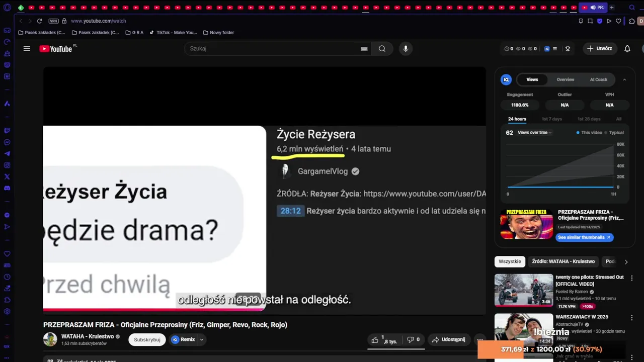Open the heart bookmarks icon in toolbar

click(618, 21)
